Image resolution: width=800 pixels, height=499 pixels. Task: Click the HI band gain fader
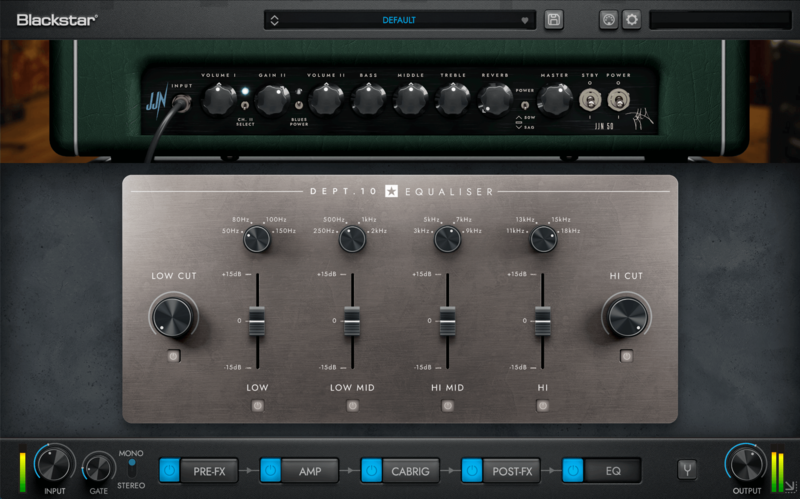click(x=542, y=321)
